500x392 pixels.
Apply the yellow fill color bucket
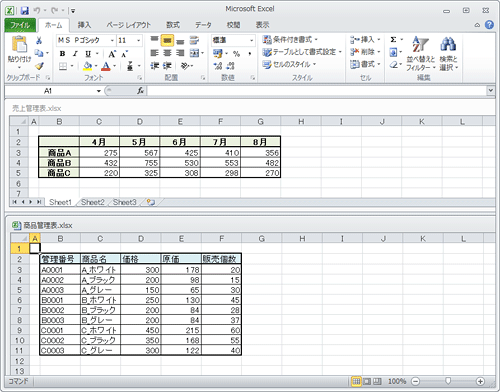pyautogui.click(x=88, y=66)
